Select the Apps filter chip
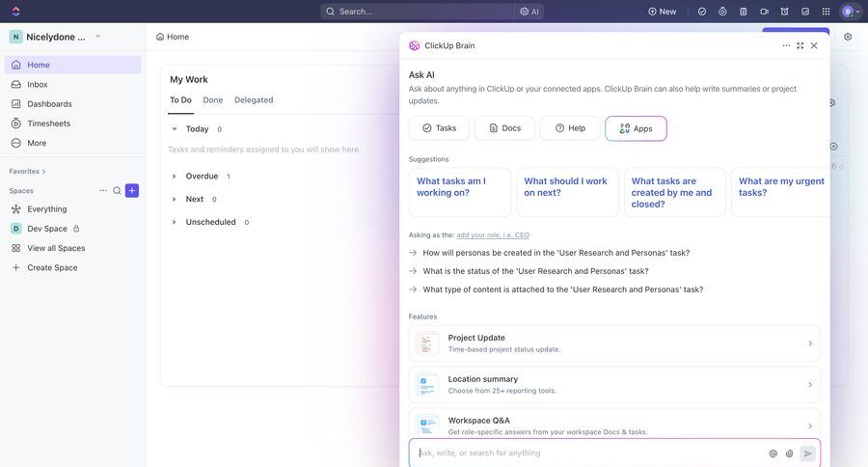Viewport: 868px width, 467px height. (x=636, y=128)
